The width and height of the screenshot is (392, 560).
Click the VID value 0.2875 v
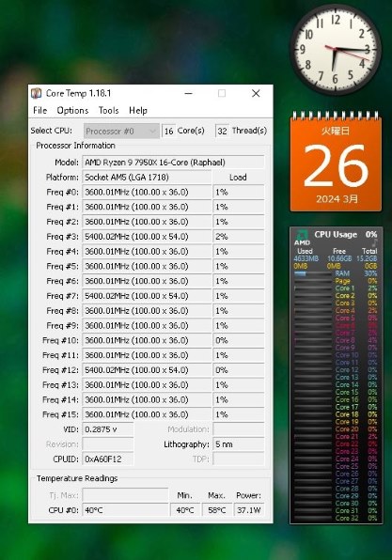pyautogui.click(x=108, y=429)
